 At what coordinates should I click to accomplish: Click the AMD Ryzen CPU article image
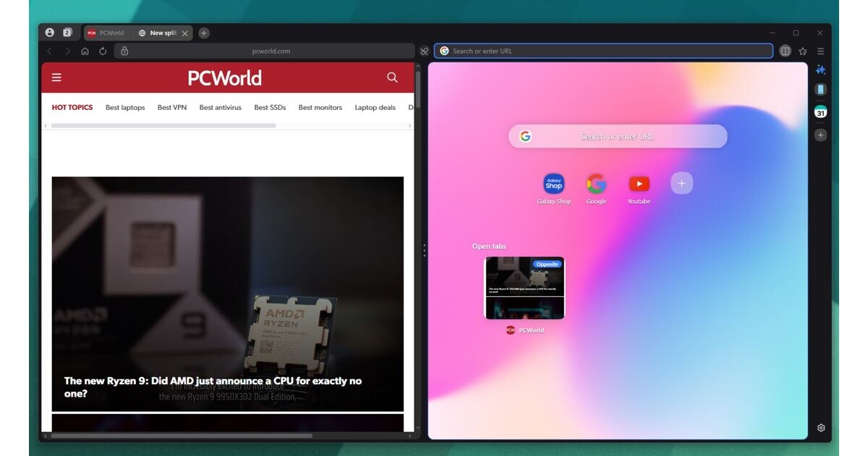pyautogui.click(x=228, y=294)
